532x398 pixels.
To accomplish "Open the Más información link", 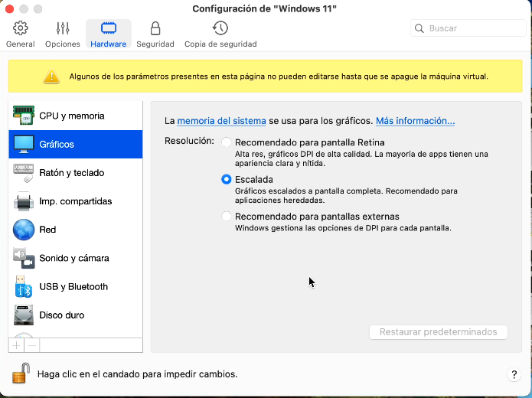I will [416, 121].
